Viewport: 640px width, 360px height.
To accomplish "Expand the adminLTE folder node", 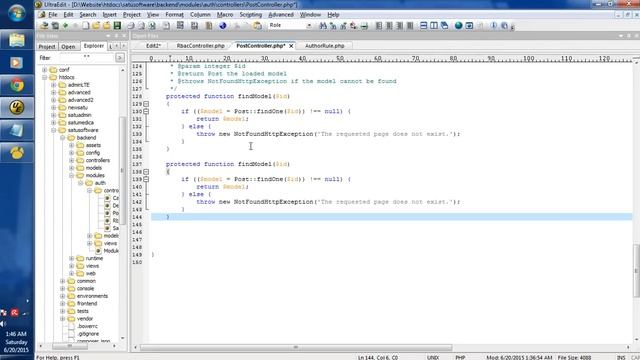I will point(53,85).
